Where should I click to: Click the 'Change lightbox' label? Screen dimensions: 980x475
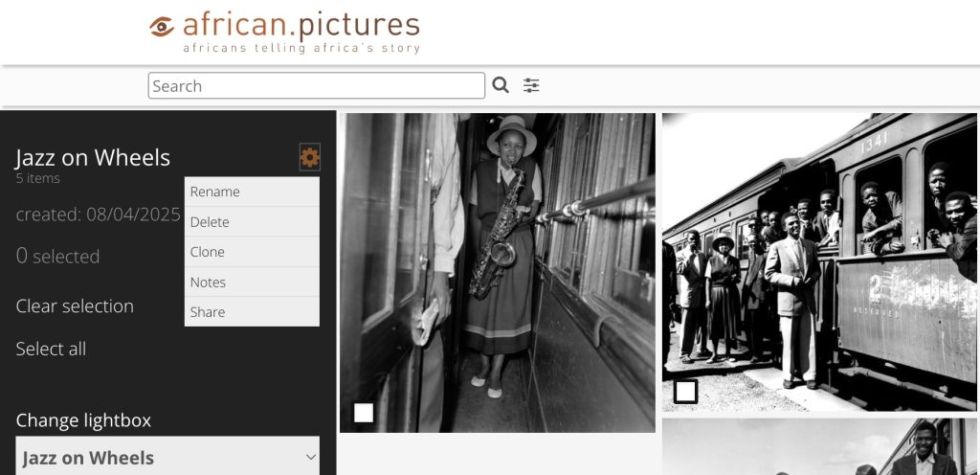pyautogui.click(x=83, y=420)
